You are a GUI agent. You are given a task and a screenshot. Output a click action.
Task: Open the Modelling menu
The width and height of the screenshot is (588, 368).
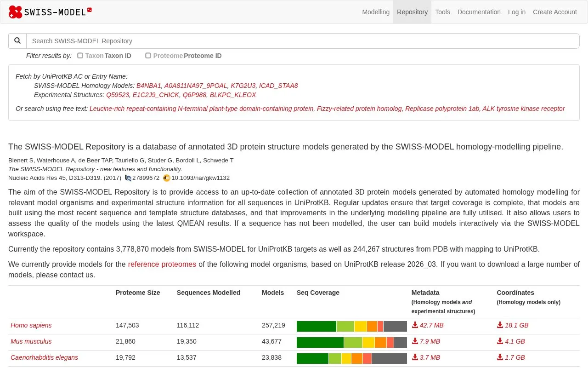[x=376, y=12]
